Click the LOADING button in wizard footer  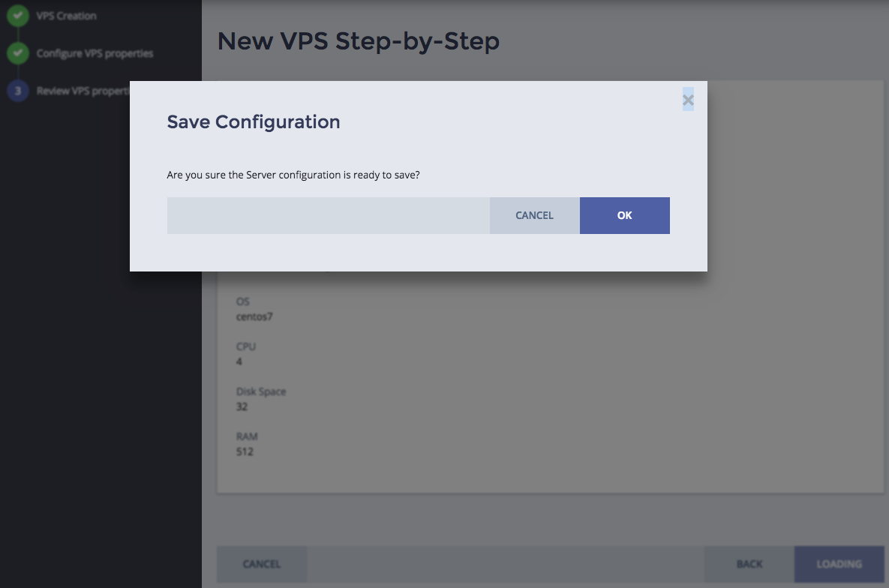coord(839,564)
